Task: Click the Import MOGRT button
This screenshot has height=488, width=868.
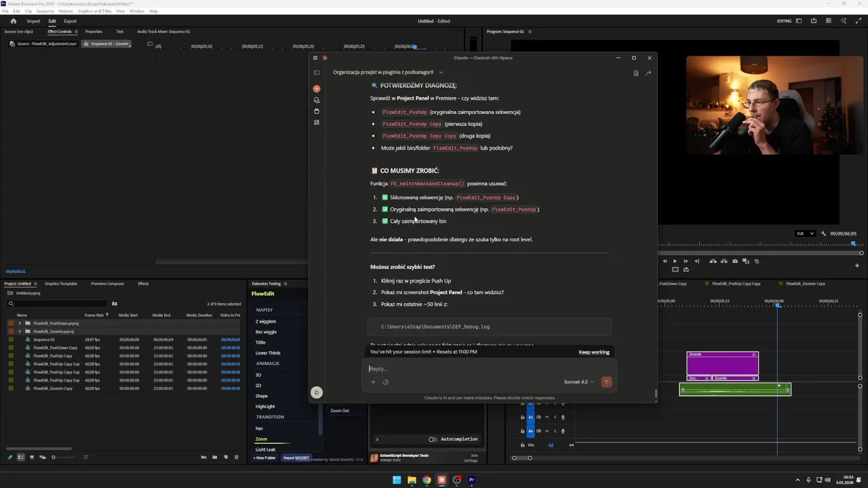Action: [x=296, y=458]
